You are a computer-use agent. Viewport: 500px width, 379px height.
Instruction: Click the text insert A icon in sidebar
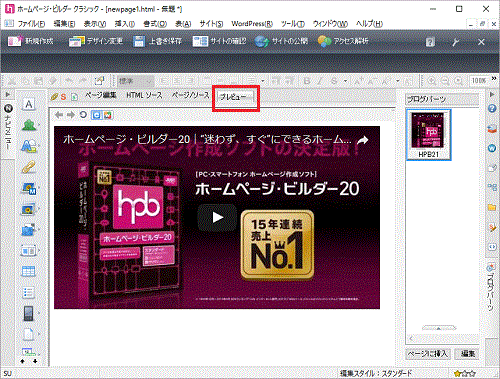click(29, 105)
